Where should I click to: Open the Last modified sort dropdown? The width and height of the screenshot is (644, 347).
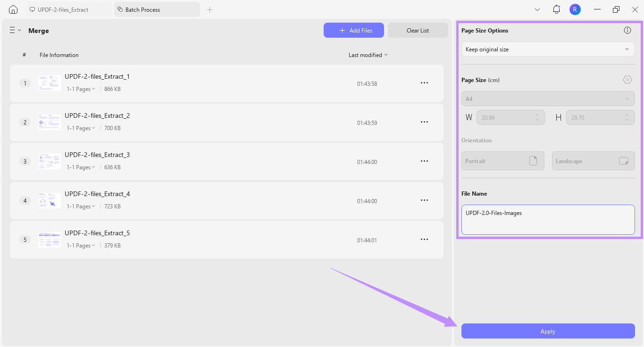click(368, 55)
